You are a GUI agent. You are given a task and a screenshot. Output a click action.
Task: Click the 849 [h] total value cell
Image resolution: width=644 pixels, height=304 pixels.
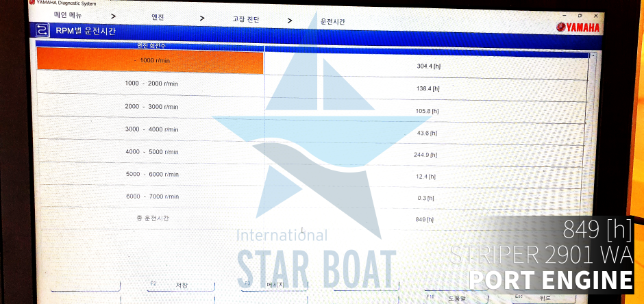coord(424,220)
